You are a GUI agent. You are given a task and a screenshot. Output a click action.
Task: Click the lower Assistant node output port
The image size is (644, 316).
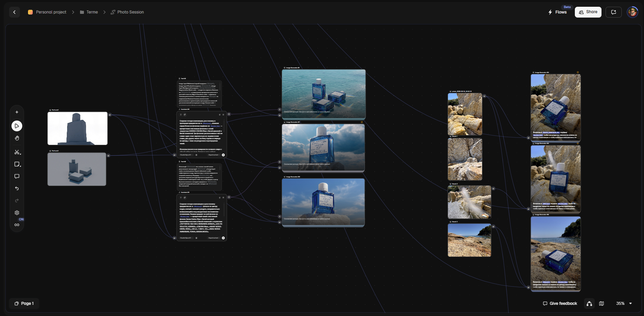click(x=229, y=197)
